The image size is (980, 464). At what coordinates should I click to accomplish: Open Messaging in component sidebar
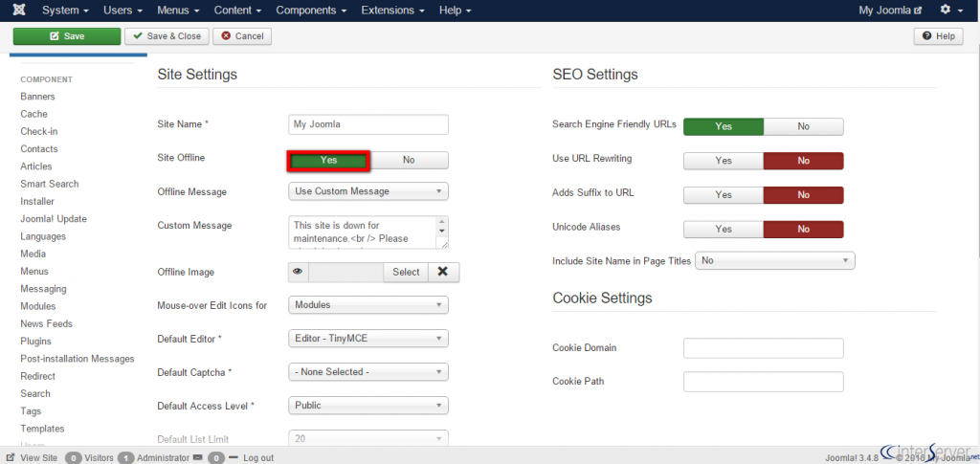tap(43, 289)
